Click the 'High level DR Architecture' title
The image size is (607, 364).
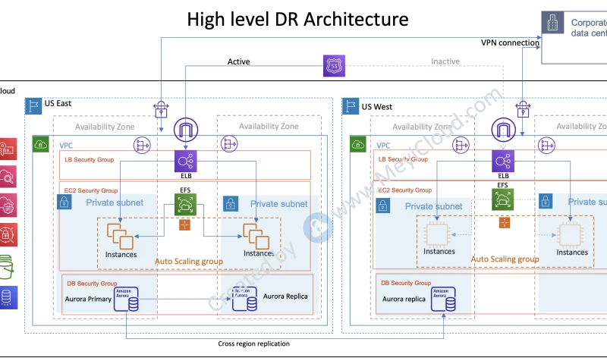pos(297,19)
